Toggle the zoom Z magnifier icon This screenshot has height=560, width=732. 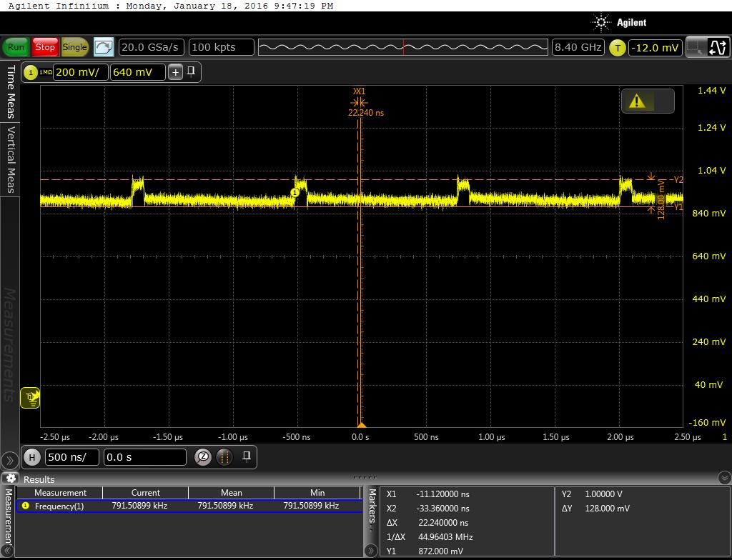click(203, 457)
